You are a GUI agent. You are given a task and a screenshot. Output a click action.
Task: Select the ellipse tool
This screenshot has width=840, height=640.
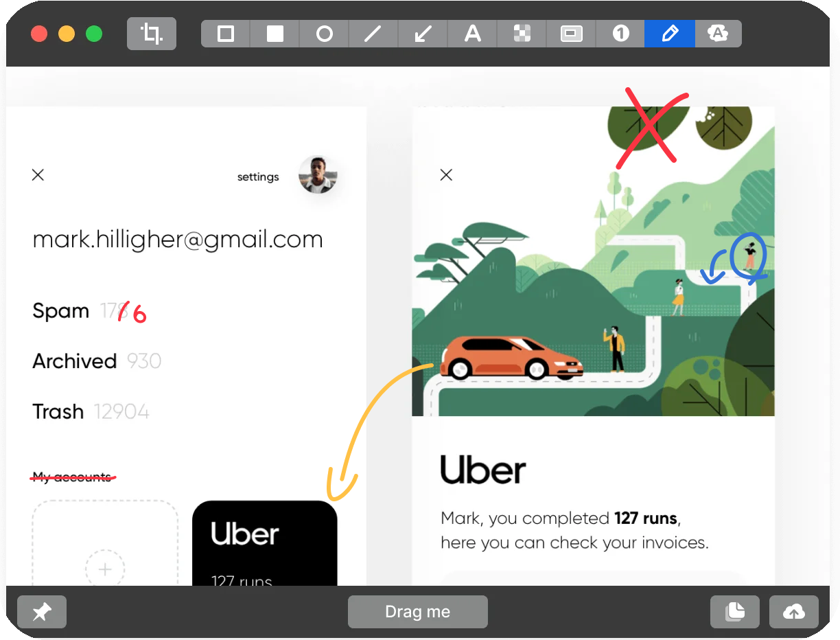point(325,34)
